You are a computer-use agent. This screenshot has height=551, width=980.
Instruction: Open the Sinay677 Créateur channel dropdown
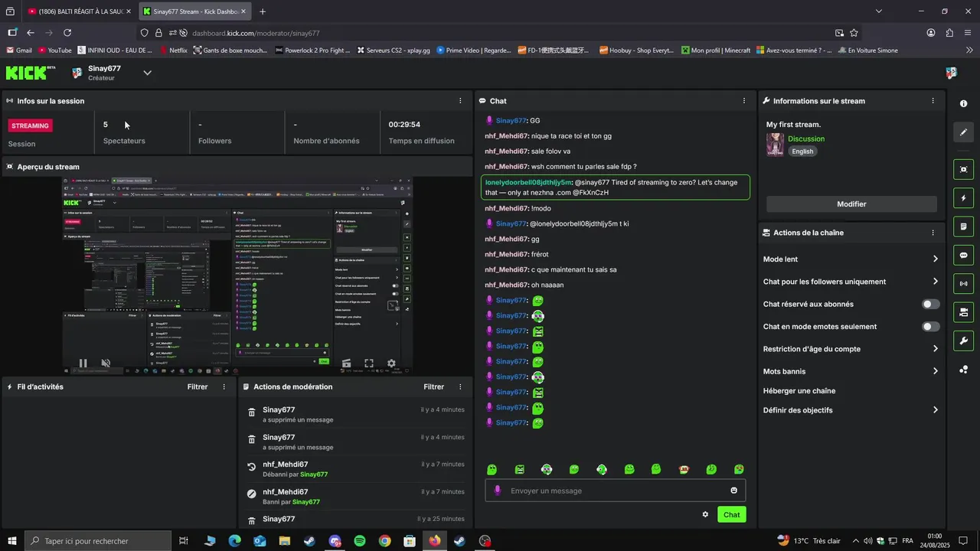coord(147,73)
